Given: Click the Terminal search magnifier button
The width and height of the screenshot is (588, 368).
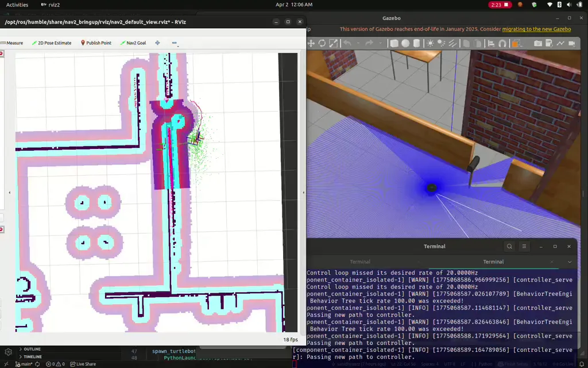Looking at the screenshot, I should click(509, 246).
